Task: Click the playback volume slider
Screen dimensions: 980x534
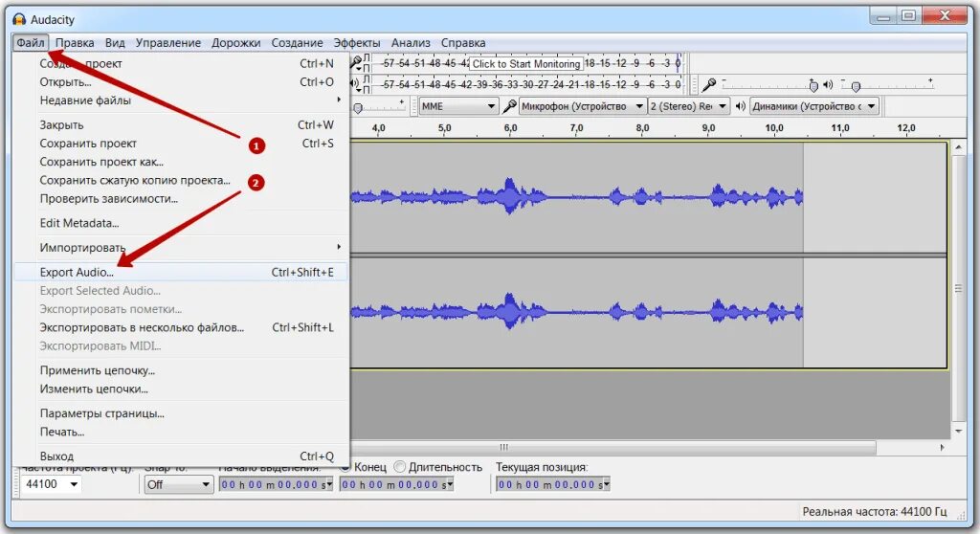Action: pos(886,84)
